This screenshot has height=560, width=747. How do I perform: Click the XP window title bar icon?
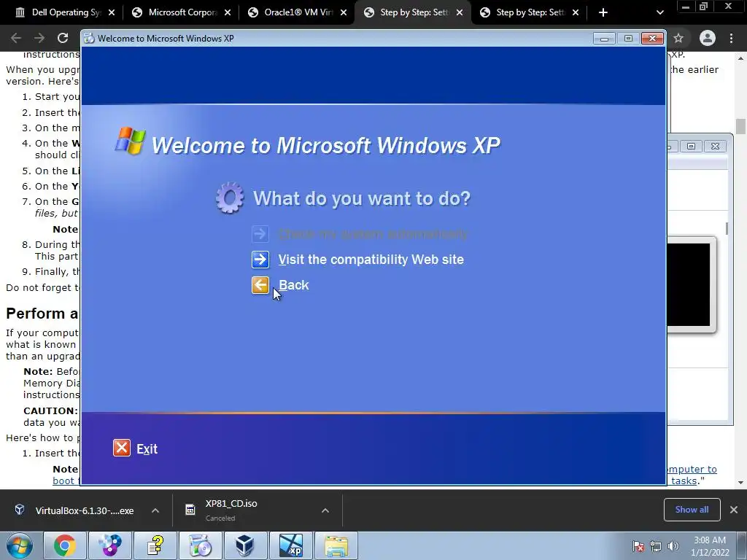89,39
